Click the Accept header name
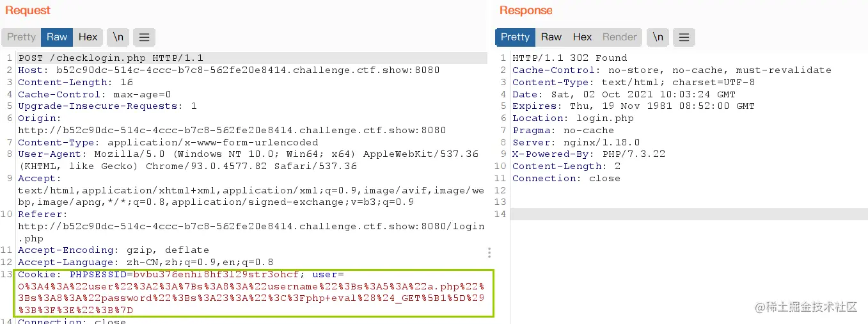The image size is (868, 324). tap(40, 179)
